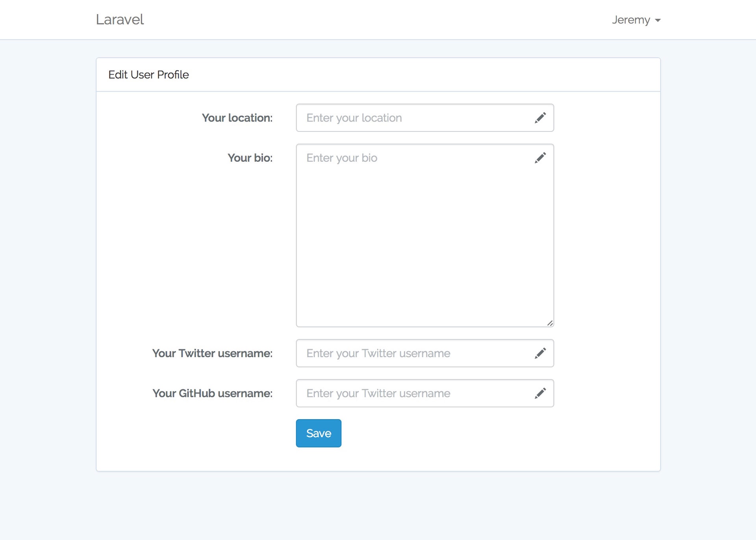Click the bio textarea resize handle
This screenshot has height=540, width=756.
click(550, 323)
